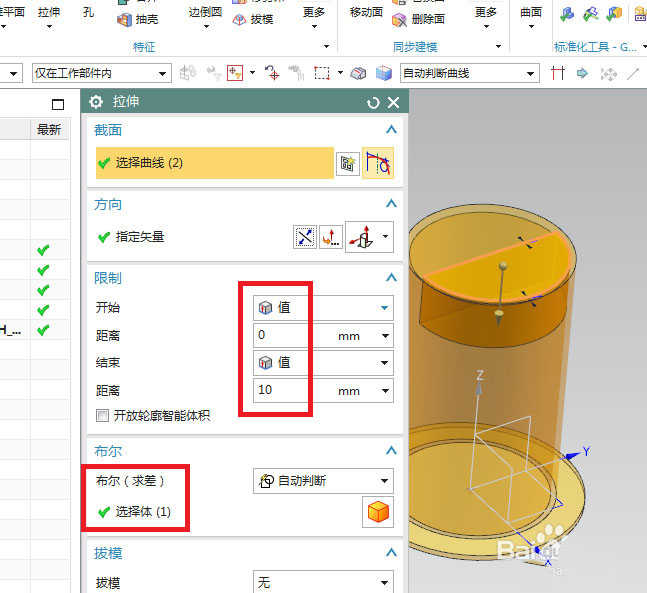Close the 拉伸 dialog
The width and height of the screenshot is (647, 593).
point(394,102)
